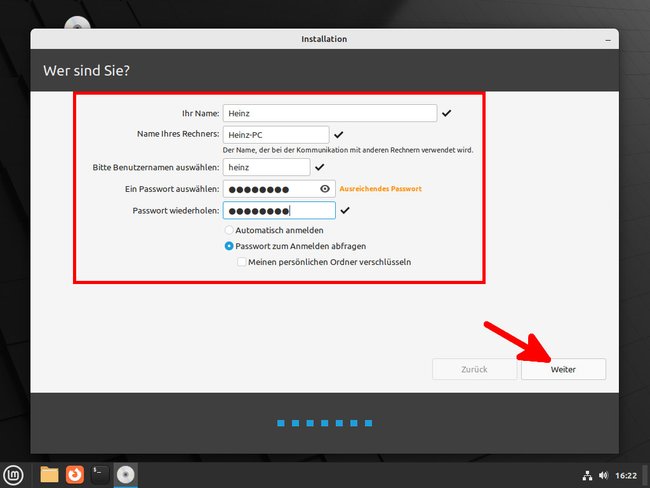Open the network tray icon
This screenshot has height=488, width=650.
(587, 476)
